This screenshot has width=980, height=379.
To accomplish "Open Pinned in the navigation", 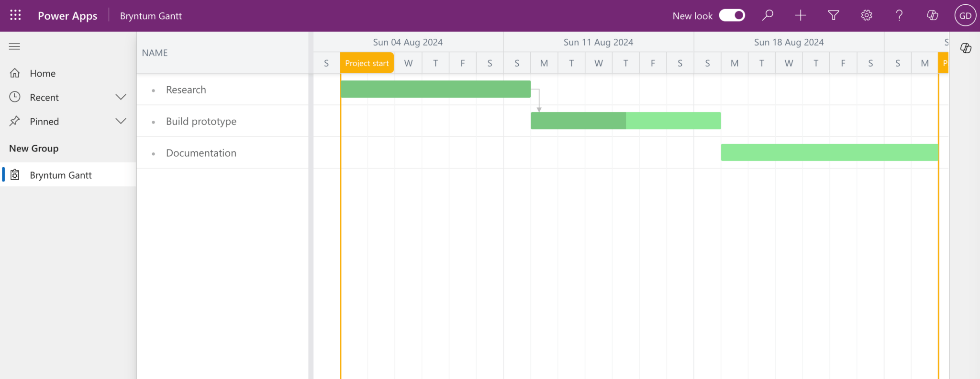I will (x=68, y=121).
